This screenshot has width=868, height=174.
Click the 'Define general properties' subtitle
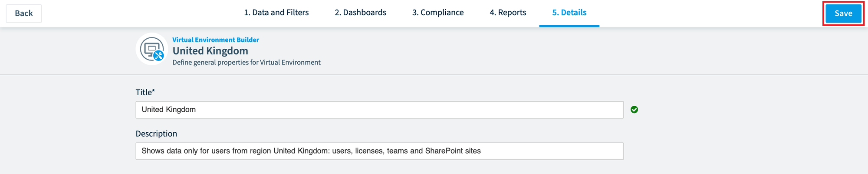[247, 62]
